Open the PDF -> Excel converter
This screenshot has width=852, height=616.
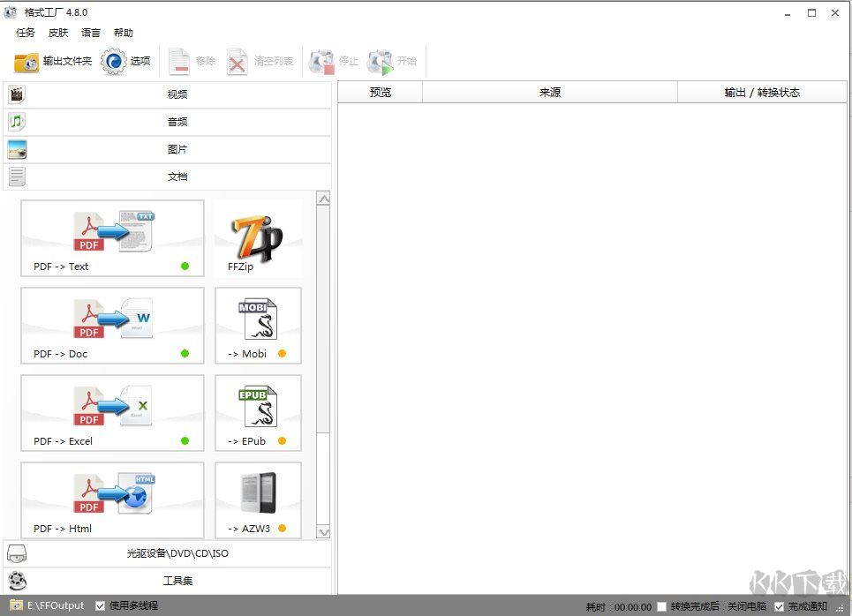pos(112,412)
